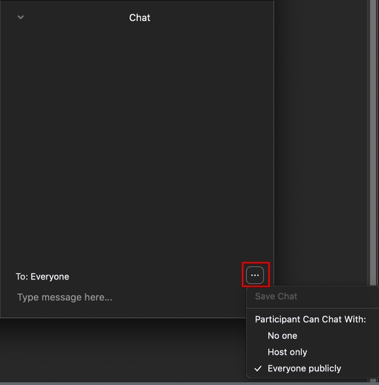This screenshot has height=385, width=379.
Task: Choose No one for participant chat
Action: coord(282,336)
